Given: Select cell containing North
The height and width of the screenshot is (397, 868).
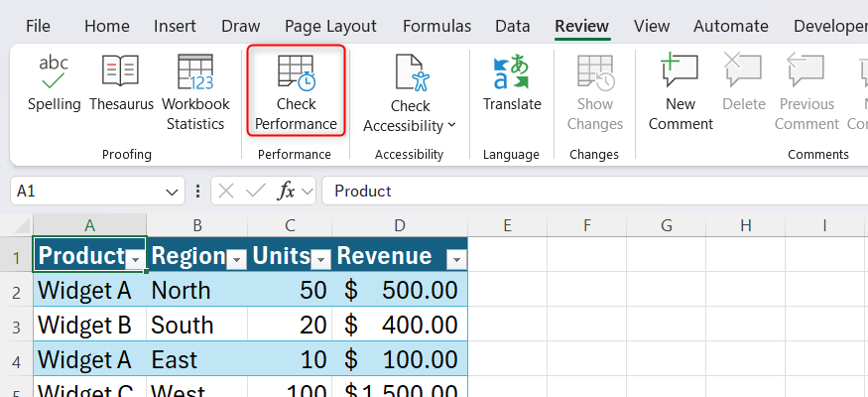Looking at the screenshot, I should point(197,289).
